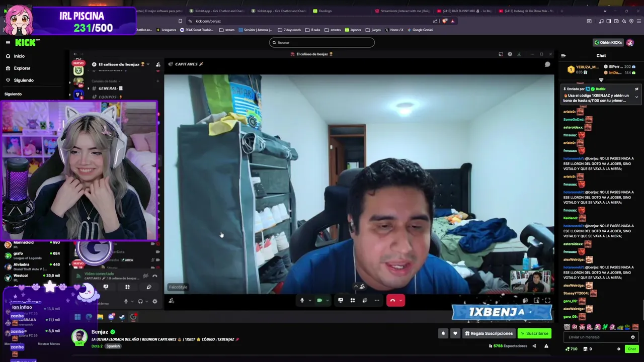Viewport: 644px width, 362px height.
Task: Focus the Buscar search field
Action: tap(322, 43)
